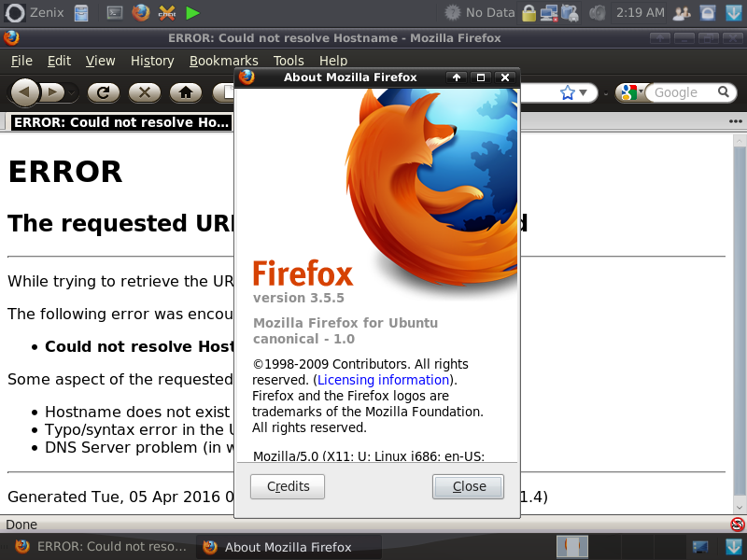The image size is (747, 560).
Task: Expand the location bar history dropdown
Action: pos(583,92)
